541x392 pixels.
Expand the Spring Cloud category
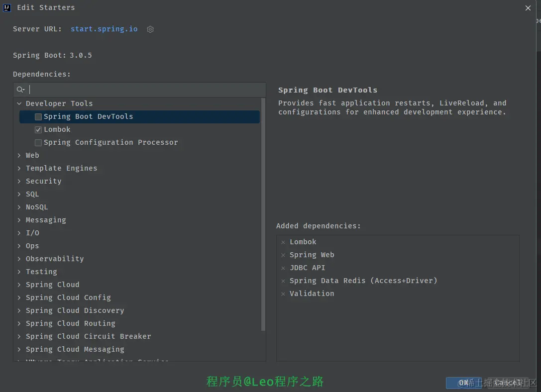pyautogui.click(x=19, y=285)
